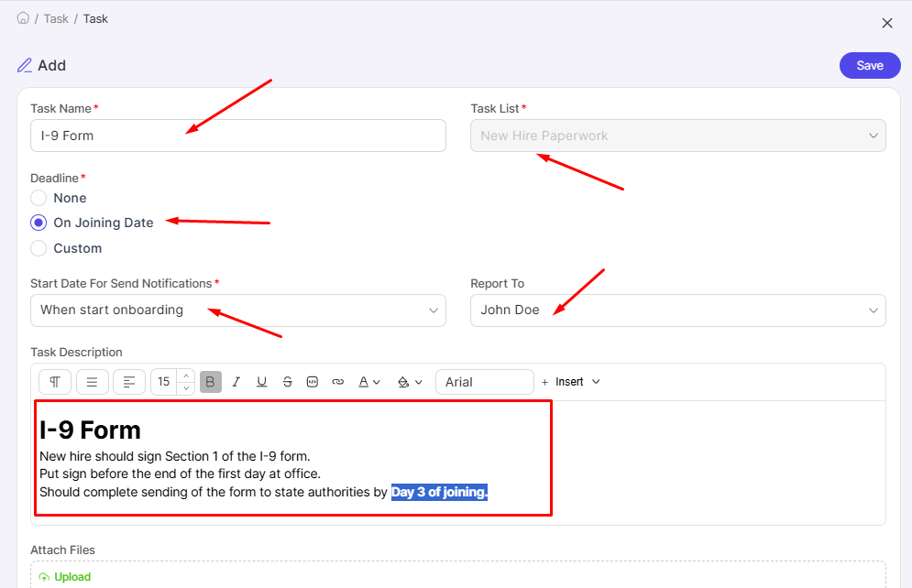
Task: Open the Task List dropdown
Action: (x=677, y=135)
